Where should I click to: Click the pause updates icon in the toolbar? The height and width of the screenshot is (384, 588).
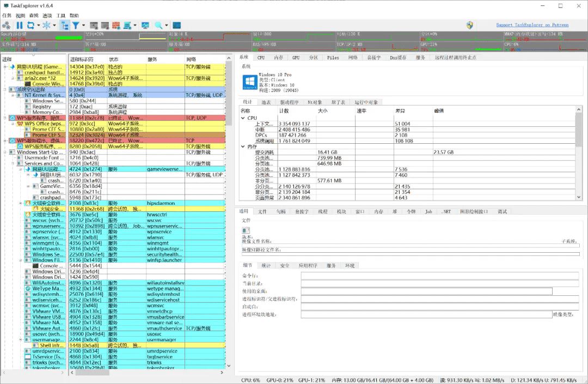(20, 26)
